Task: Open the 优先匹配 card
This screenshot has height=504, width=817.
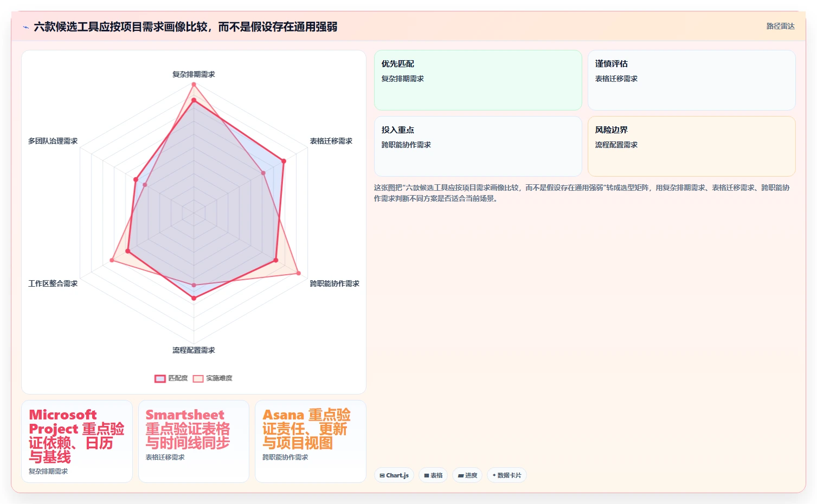Action: pos(478,80)
